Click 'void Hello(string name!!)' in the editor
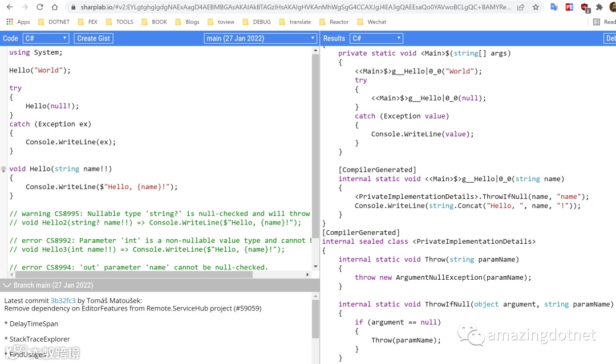Viewport: 616px width, 364px height. [60, 169]
